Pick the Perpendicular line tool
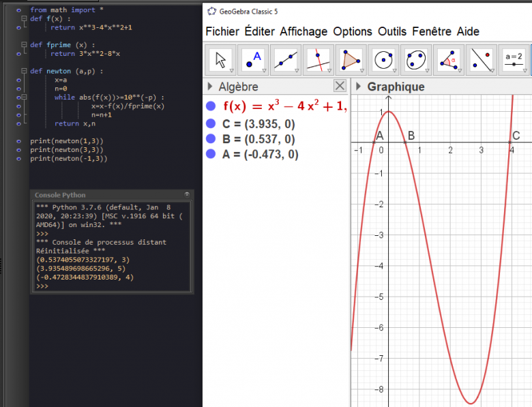Viewport: 532px width, 407px height. click(x=319, y=60)
